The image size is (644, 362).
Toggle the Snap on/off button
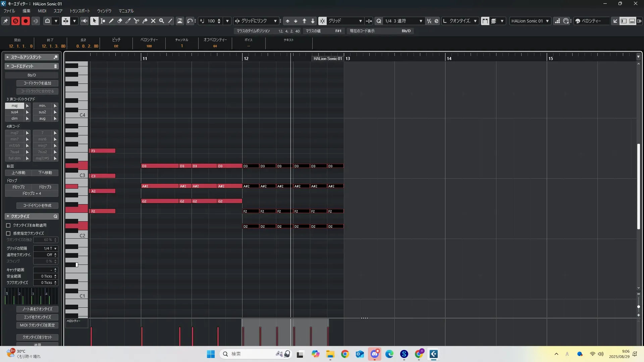[322, 21]
